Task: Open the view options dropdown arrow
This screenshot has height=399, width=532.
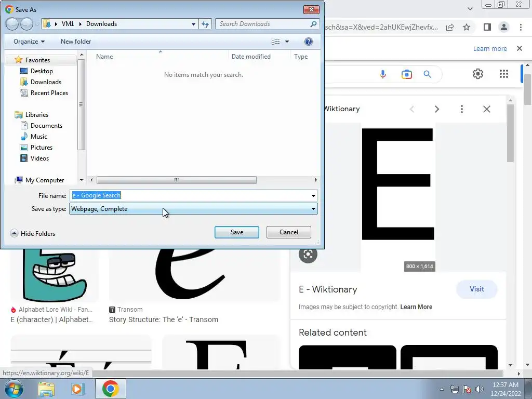Action: point(287,42)
